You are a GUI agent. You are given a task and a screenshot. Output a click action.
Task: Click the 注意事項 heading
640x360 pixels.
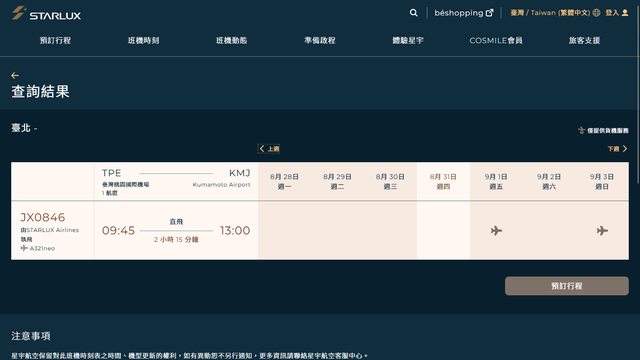31,336
